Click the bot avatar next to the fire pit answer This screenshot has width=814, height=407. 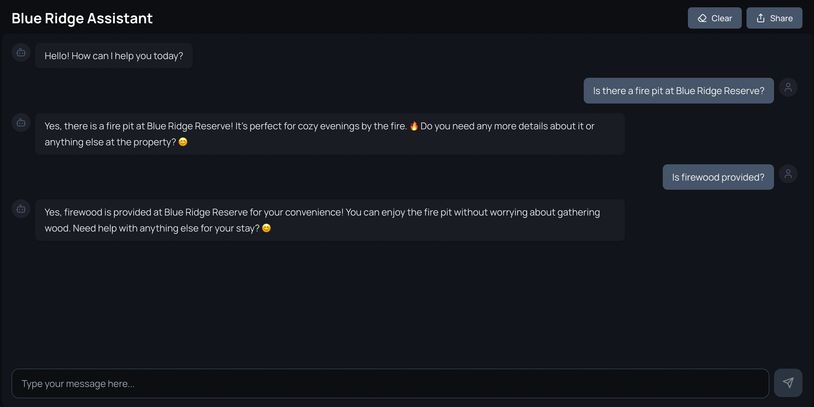tap(20, 122)
